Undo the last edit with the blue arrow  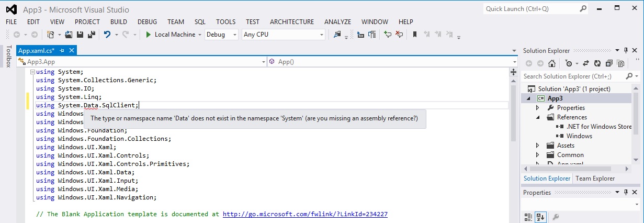coord(107,35)
